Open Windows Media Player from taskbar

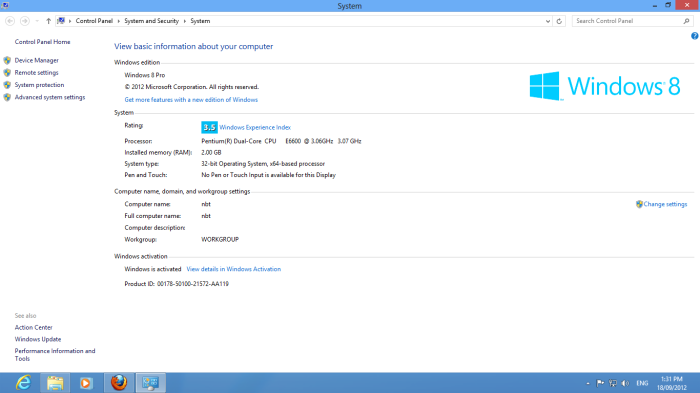86,383
